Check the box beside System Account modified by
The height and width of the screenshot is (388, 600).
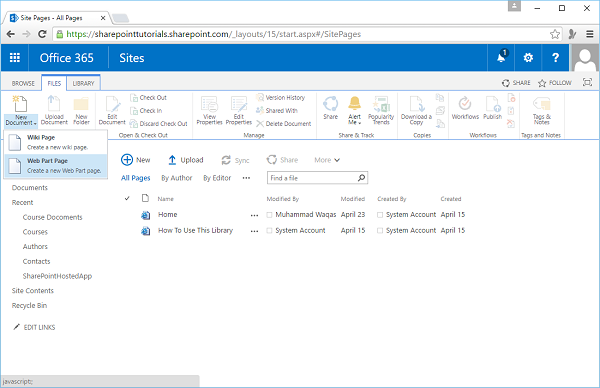(269, 230)
